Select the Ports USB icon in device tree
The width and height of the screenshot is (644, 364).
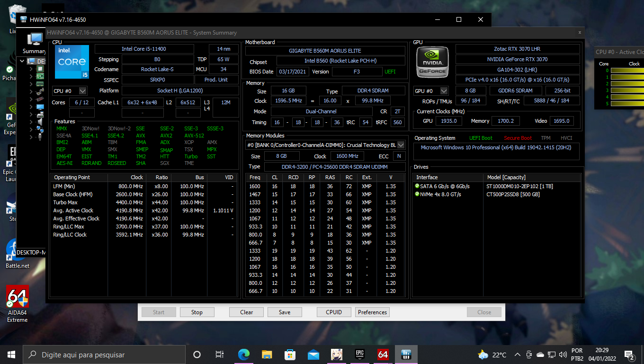click(40, 137)
